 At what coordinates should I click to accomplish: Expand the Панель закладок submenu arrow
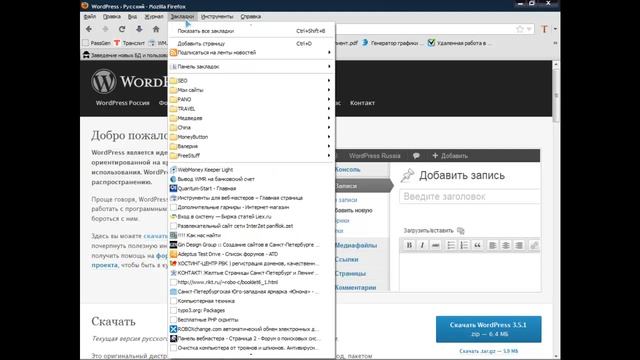tap(329, 67)
